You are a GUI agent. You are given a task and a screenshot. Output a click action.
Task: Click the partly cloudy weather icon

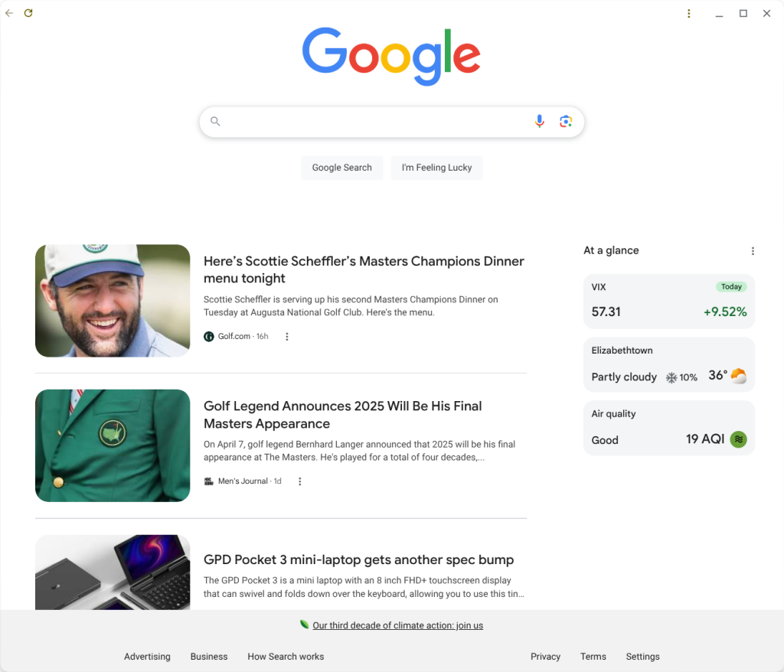(739, 376)
